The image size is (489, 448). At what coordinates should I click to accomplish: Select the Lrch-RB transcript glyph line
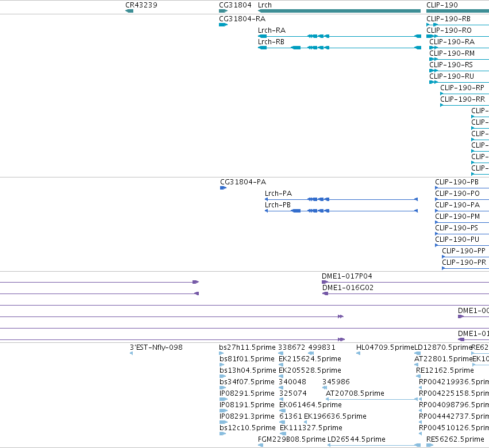point(339,48)
